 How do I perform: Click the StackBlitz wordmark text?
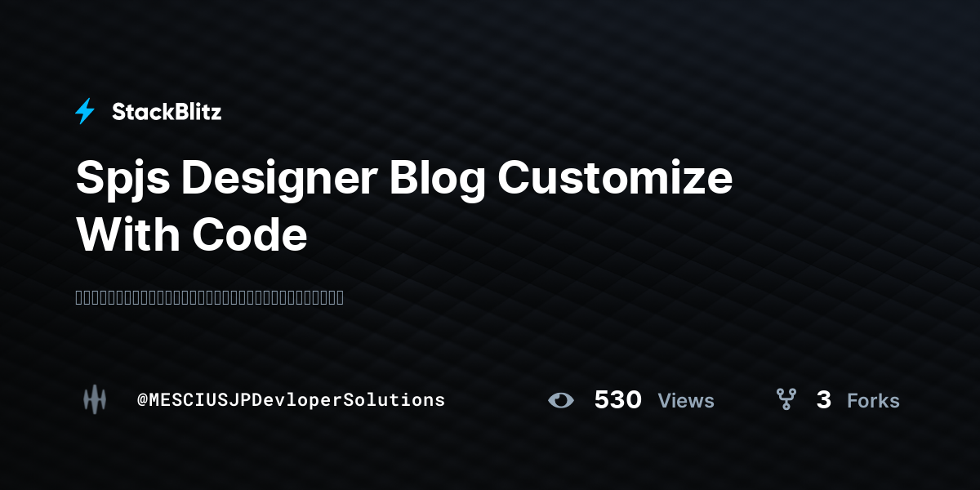click(167, 112)
